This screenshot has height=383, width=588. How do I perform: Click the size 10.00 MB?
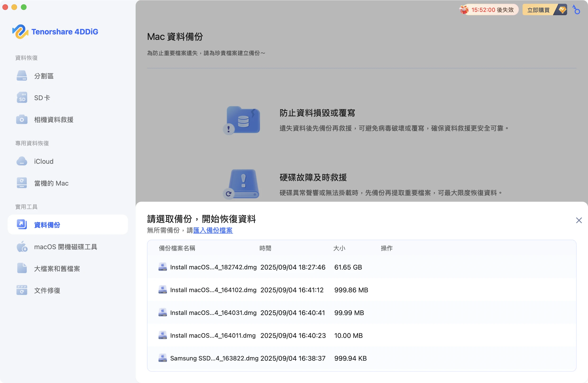[348, 335]
